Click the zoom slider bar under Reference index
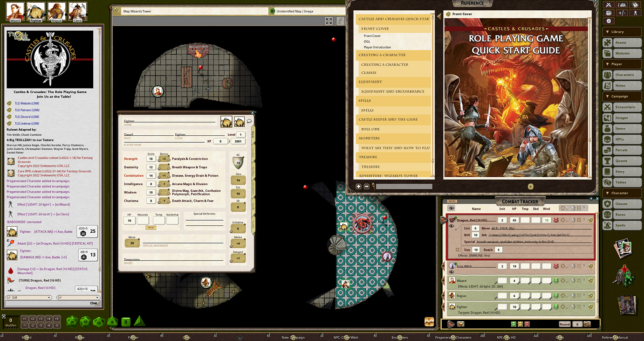Viewport: 644px width, 341px height. coord(404,187)
